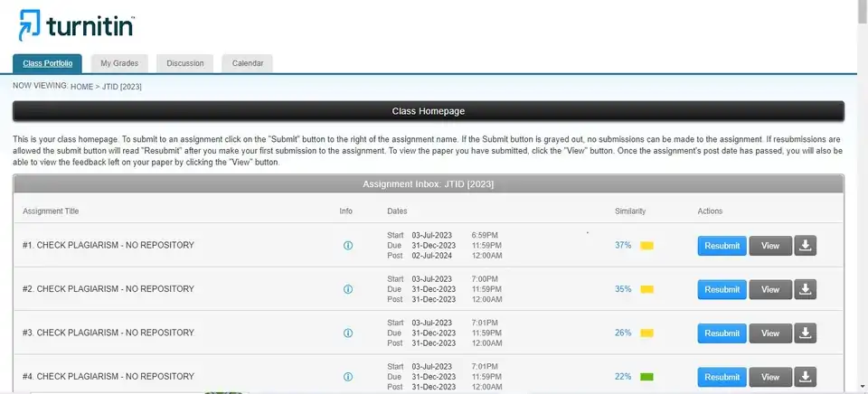868x394 pixels.
Task: Click 'Assignment Inbox: JTID [2023]' header
Action: pos(429,184)
